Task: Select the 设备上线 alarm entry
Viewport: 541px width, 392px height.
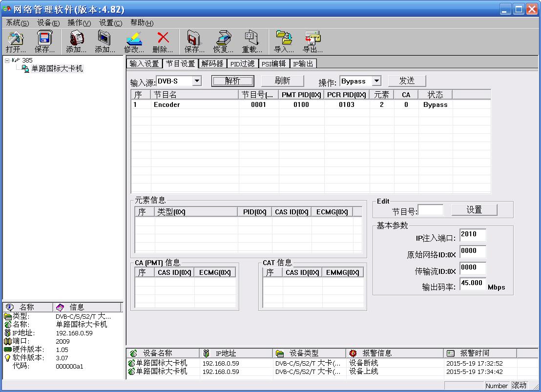Action: coord(331,371)
